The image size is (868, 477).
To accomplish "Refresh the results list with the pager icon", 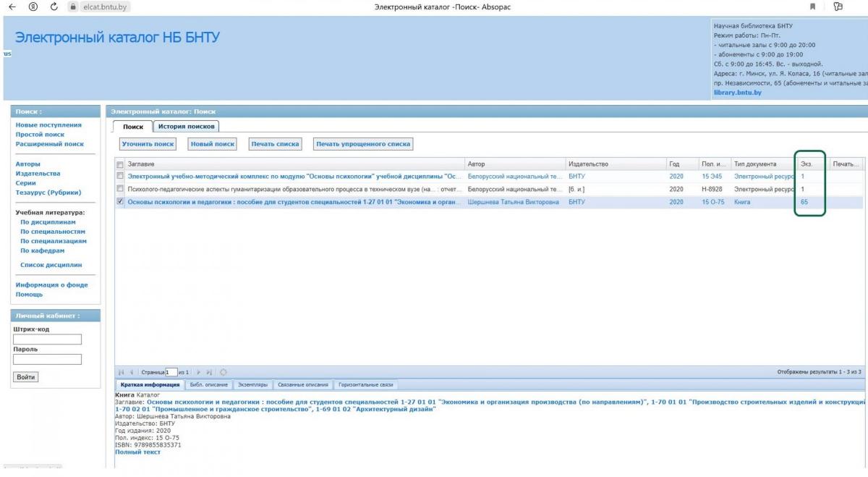I will [x=223, y=372].
